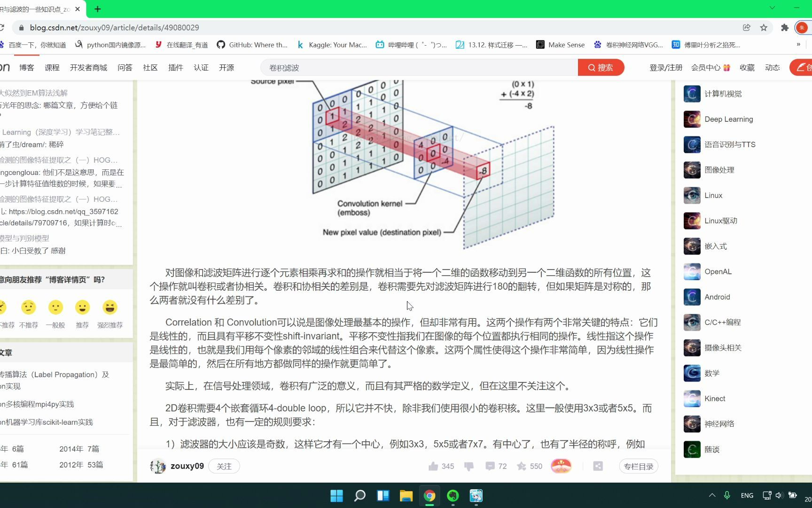
Task: Click the thumbs-up like icon
Action: coord(433,466)
